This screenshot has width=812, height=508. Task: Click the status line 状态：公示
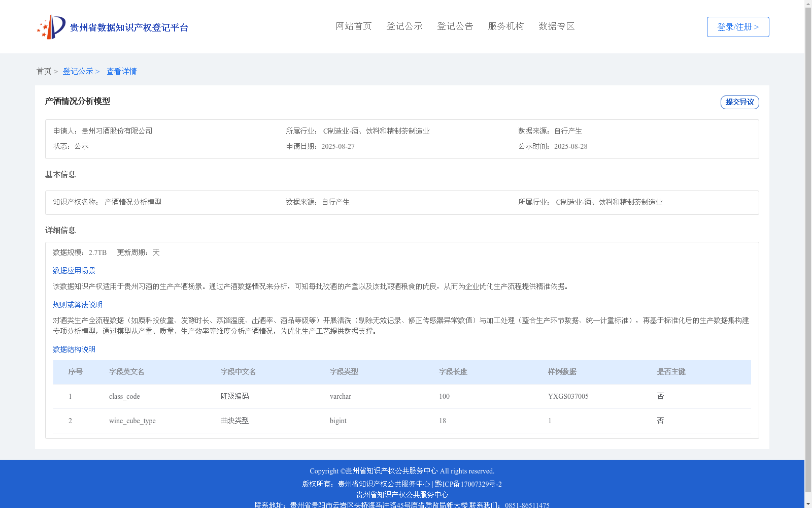[x=71, y=146]
